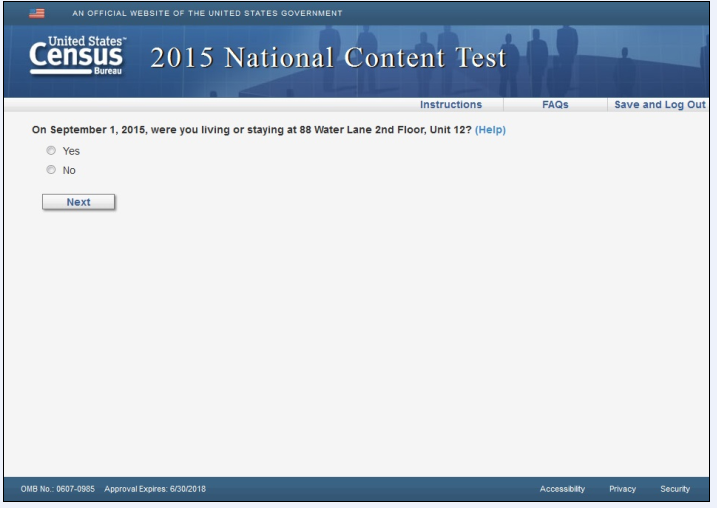717x508 pixels.
Task: Open the Accessibility footer link
Action: coord(562,489)
